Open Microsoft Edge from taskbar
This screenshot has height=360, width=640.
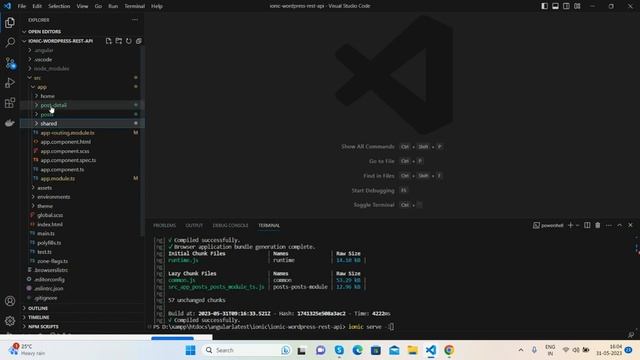coord(358,350)
